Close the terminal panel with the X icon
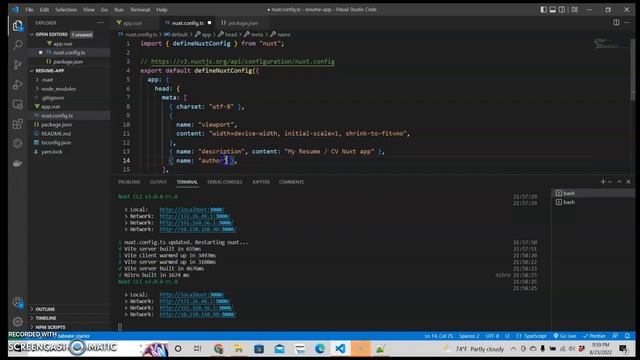The height and width of the screenshot is (360, 640). tap(629, 182)
